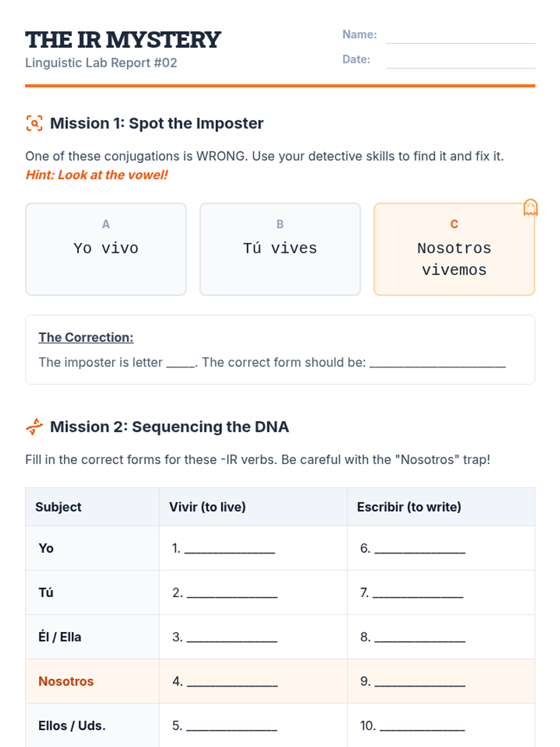Viewport: 560px width, 747px height.
Task: Click blank 10 for Ellos / Uds. escribir
Action: click(422, 726)
